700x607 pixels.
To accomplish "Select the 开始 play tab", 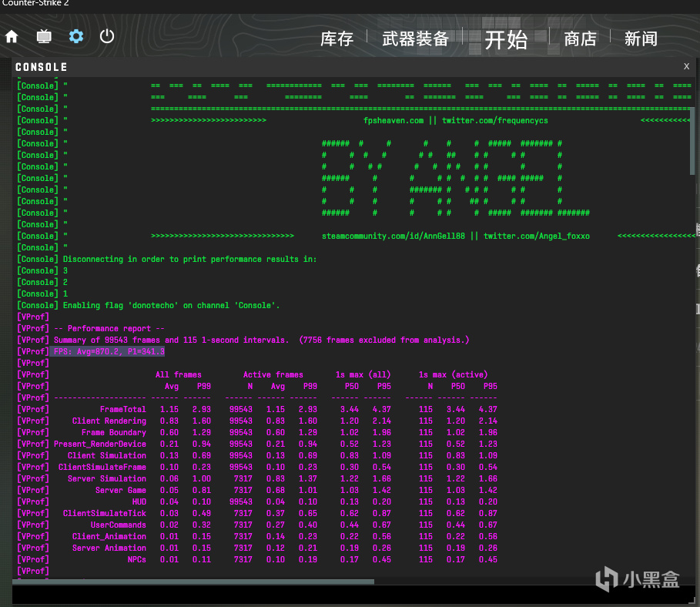I will point(506,40).
